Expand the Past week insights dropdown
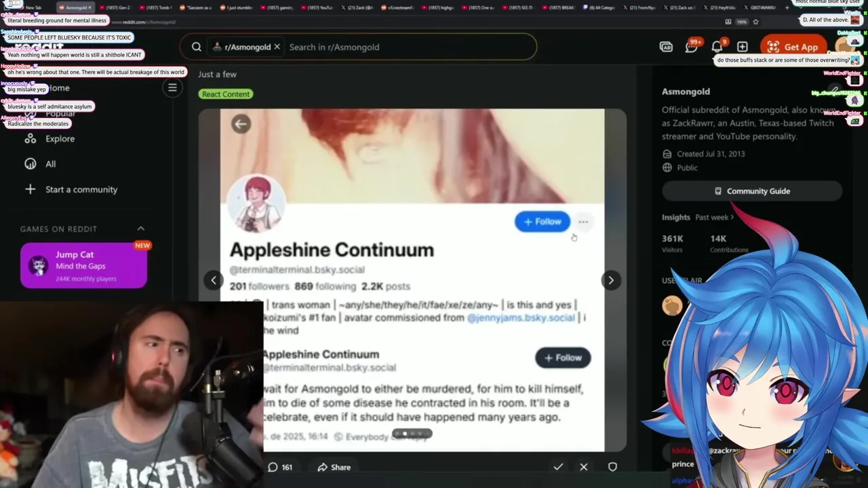Screen dimensions: 868x488 click(x=715, y=218)
